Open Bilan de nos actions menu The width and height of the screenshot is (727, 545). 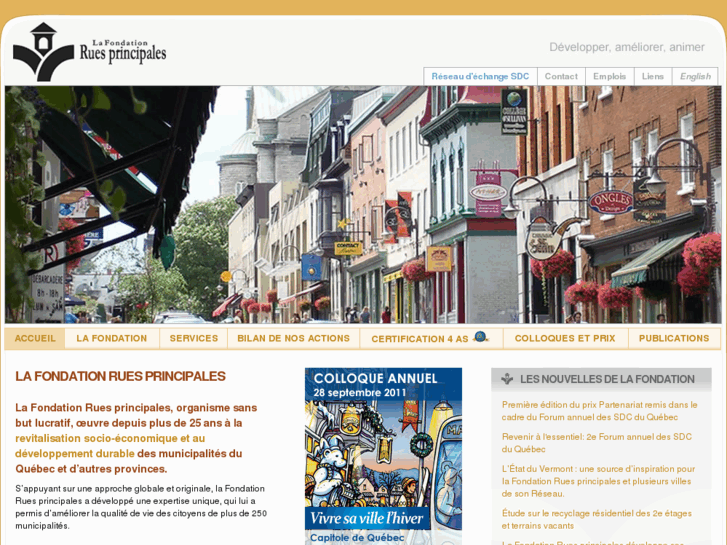pyautogui.click(x=293, y=339)
